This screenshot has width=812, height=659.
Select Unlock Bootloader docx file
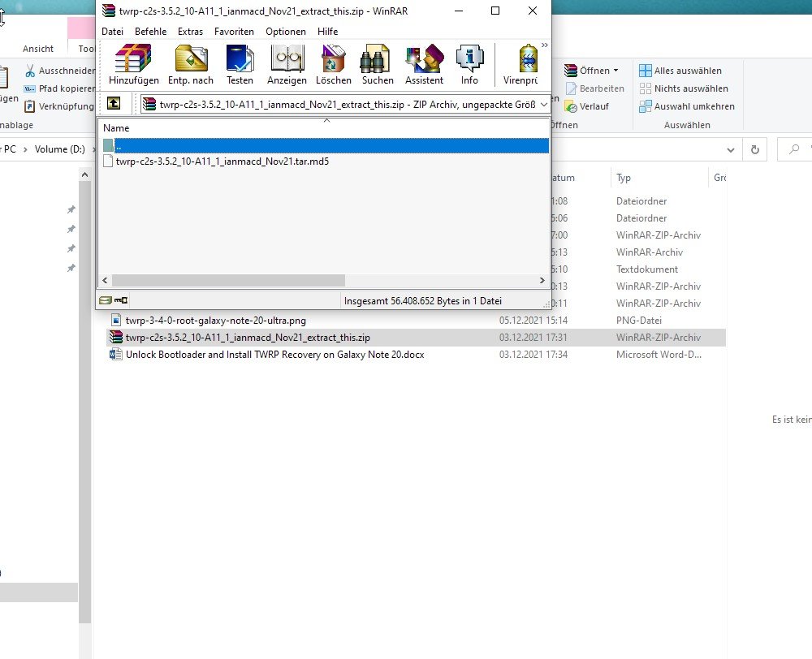(x=275, y=355)
